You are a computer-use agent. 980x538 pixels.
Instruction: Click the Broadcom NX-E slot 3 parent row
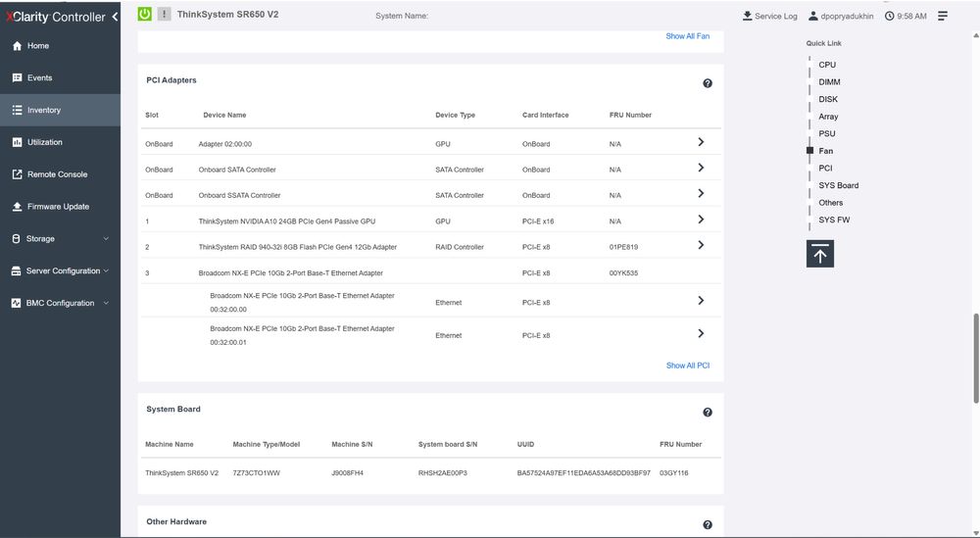point(431,273)
